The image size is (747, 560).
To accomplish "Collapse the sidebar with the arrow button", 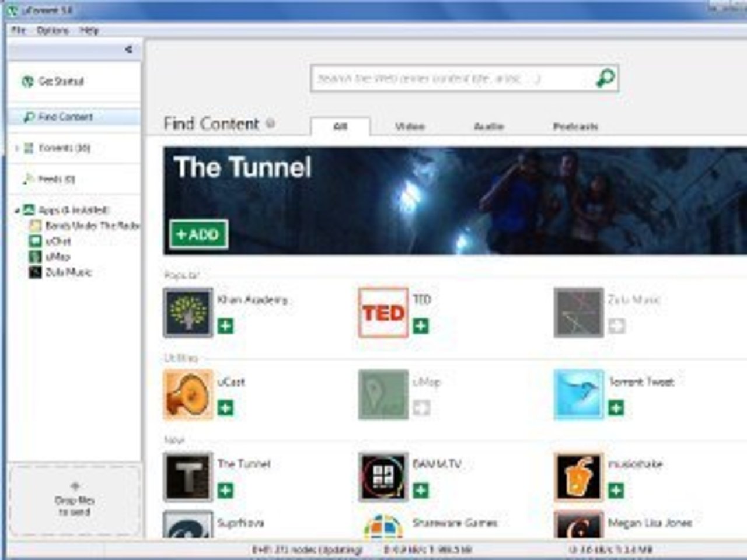I will click(x=128, y=50).
